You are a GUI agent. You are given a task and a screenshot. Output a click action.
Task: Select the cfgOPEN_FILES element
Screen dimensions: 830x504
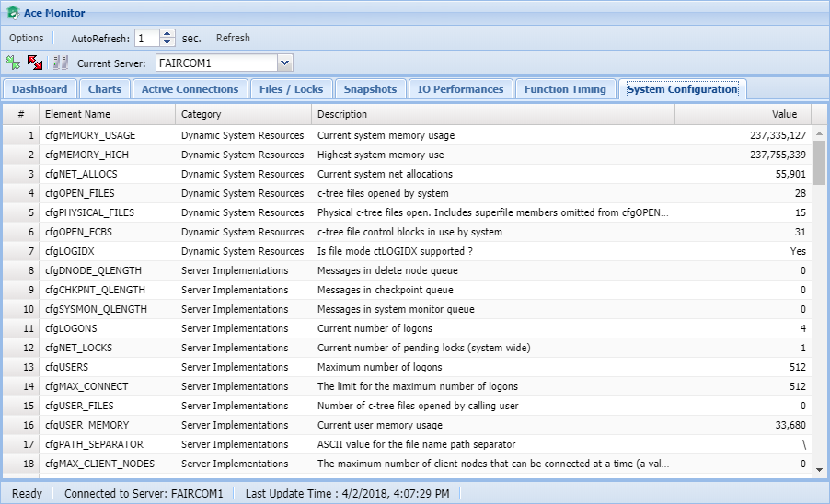pos(79,193)
